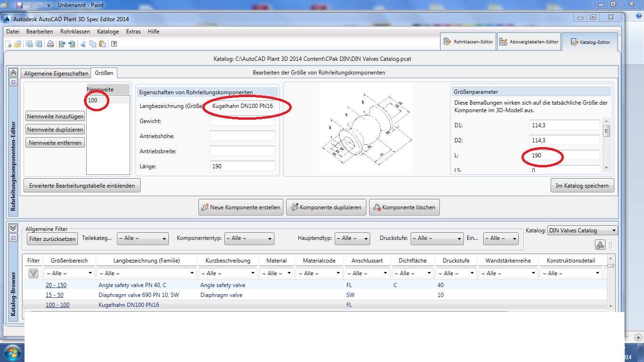
Task: Open the Hilfe menu
Action: pyautogui.click(x=154, y=32)
